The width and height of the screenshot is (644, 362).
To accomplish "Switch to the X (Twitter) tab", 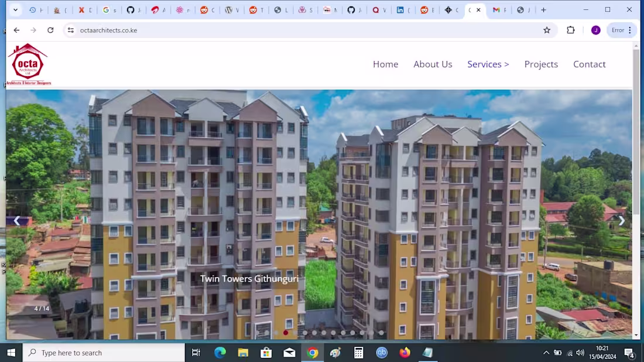I will (85, 10).
